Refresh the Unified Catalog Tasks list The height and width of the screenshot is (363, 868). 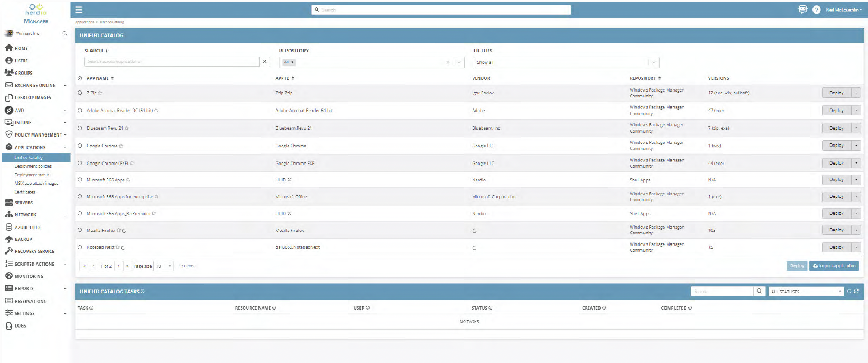pyautogui.click(x=856, y=291)
